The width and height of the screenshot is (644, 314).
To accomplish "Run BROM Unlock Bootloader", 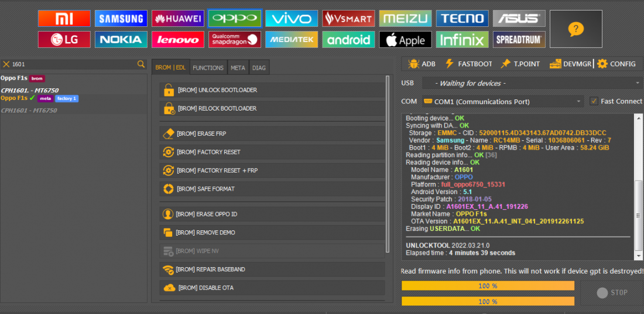I will (272, 90).
